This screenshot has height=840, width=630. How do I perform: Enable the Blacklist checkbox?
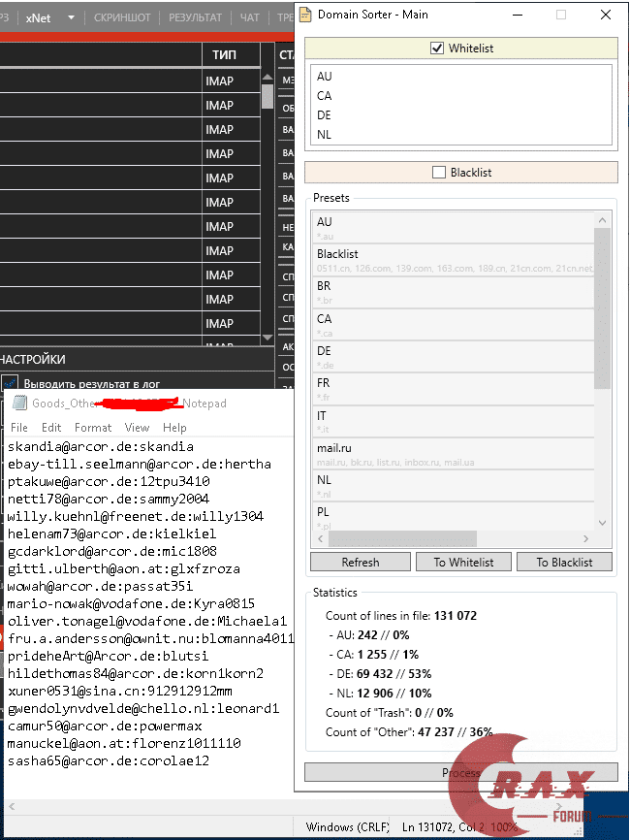[439, 173]
